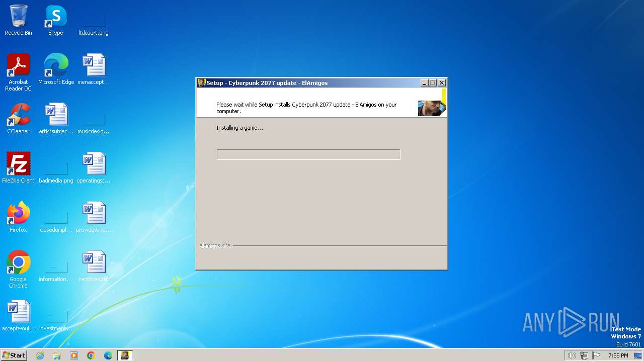Select the artistsubjec Word document
Image resolution: width=644 pixels, height=362 pixels.
(x=56, y=118)
